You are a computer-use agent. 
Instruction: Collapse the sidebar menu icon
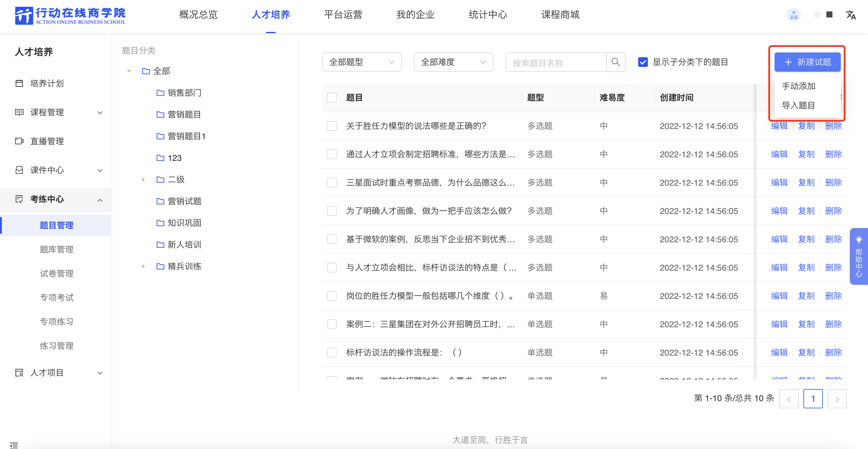14,445
